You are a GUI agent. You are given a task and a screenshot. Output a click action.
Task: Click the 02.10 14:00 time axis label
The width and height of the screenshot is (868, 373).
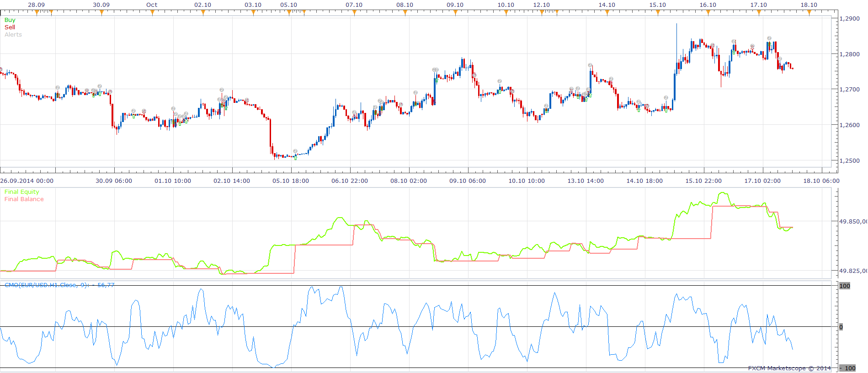232,181
